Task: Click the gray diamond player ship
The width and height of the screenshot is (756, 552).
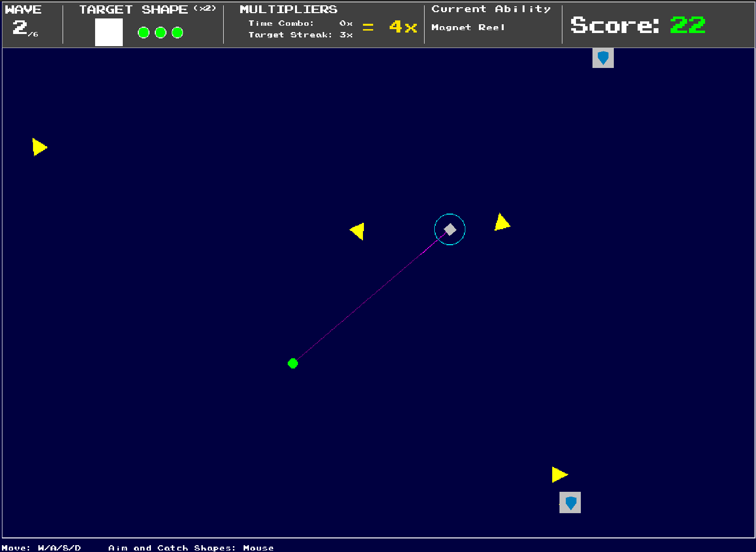Action: [x=450, y=229]
